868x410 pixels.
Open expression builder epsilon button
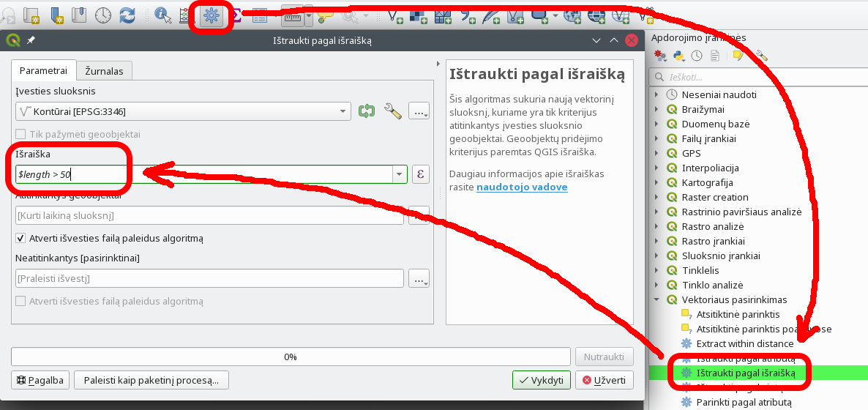pyautogui.click(x=421, y=174)
